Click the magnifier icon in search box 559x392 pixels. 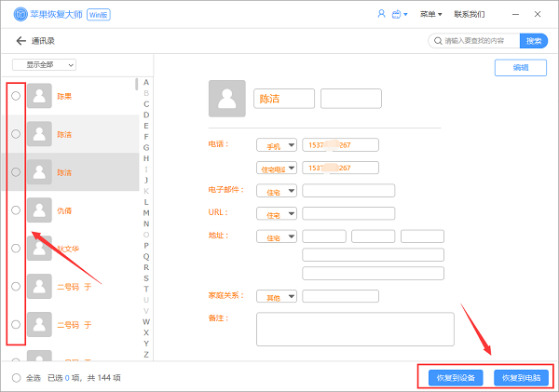click(438, 41)
